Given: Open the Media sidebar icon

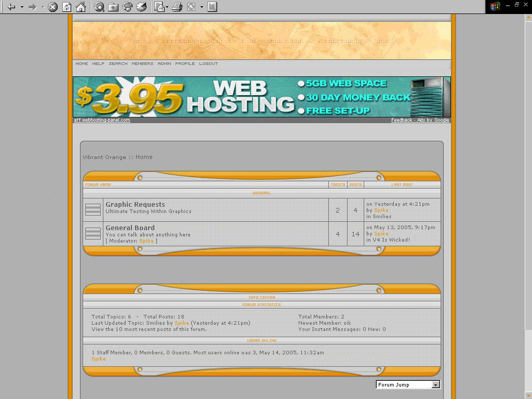Looking at the screenshot, I should click(x=127, y=7).
